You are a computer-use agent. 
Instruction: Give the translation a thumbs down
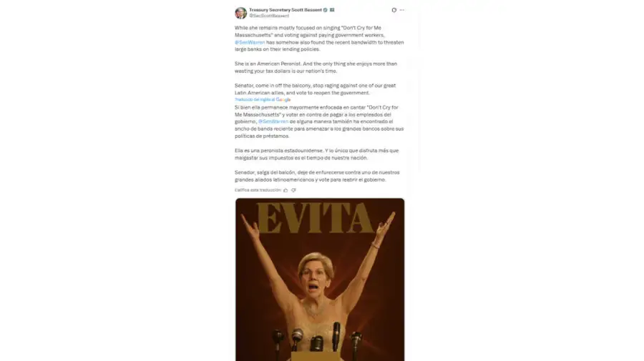pos(293,190)
